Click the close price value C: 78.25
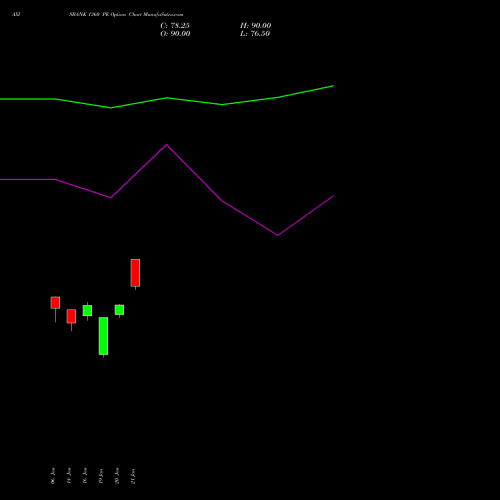Viewport: 500px width, 500px height. coord(175,26)
